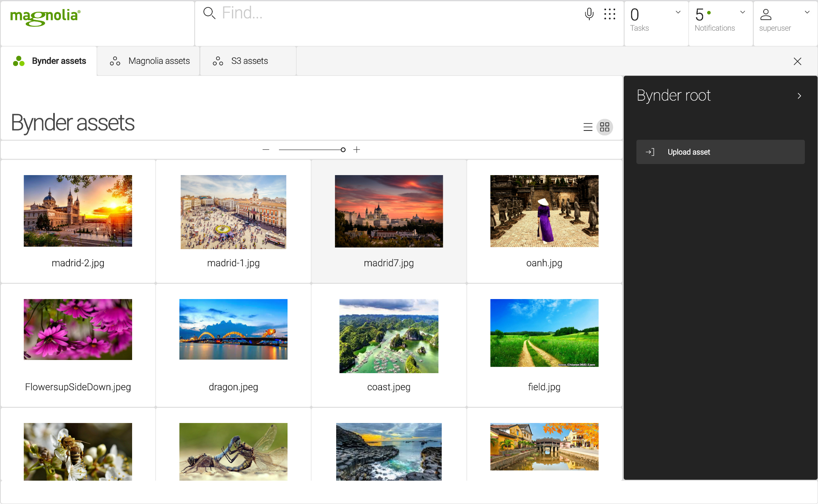Click the plus zoom-in icon
Image resolution: width=818 pixels, height=504 pixels.
click(357, 150)
